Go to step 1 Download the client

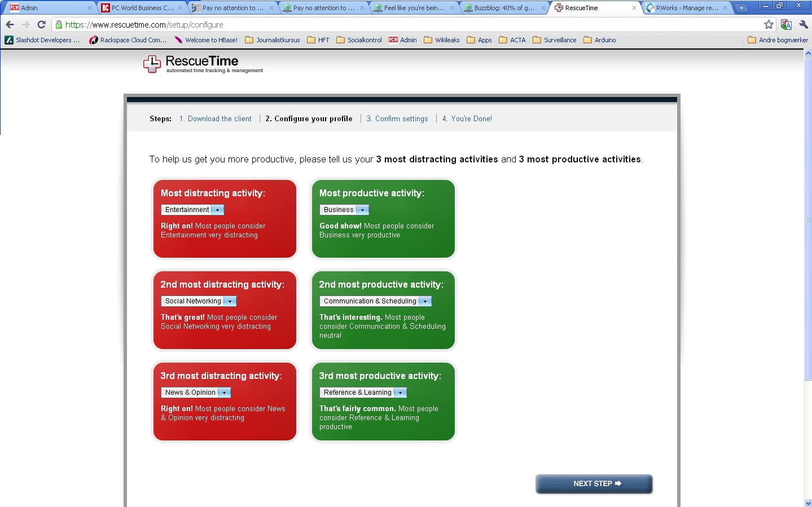pos(216,119)
